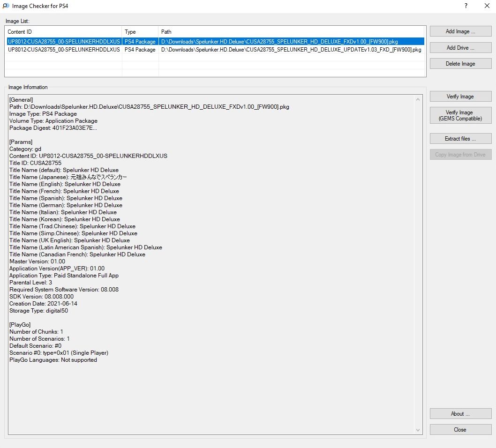Image resolution: width=496 pixels, height=448 pixels.
Task: Click the Delete Image button
Action: (x=460, y=64)
